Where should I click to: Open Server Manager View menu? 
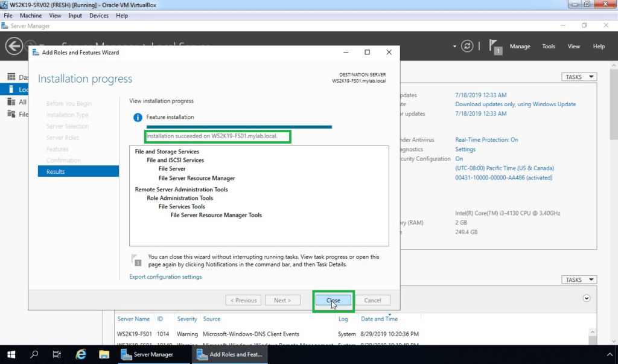(x=573, y=46)
